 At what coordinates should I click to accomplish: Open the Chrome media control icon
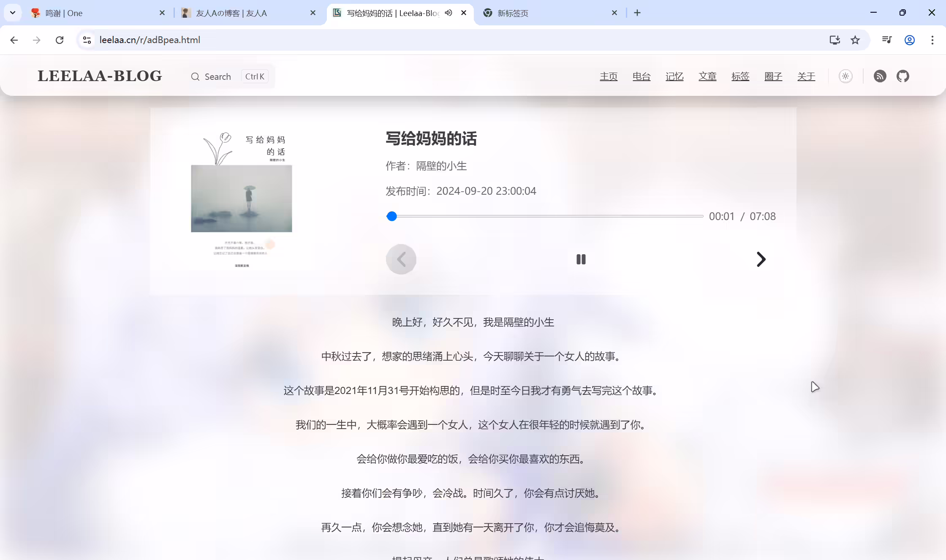[887, 40]
